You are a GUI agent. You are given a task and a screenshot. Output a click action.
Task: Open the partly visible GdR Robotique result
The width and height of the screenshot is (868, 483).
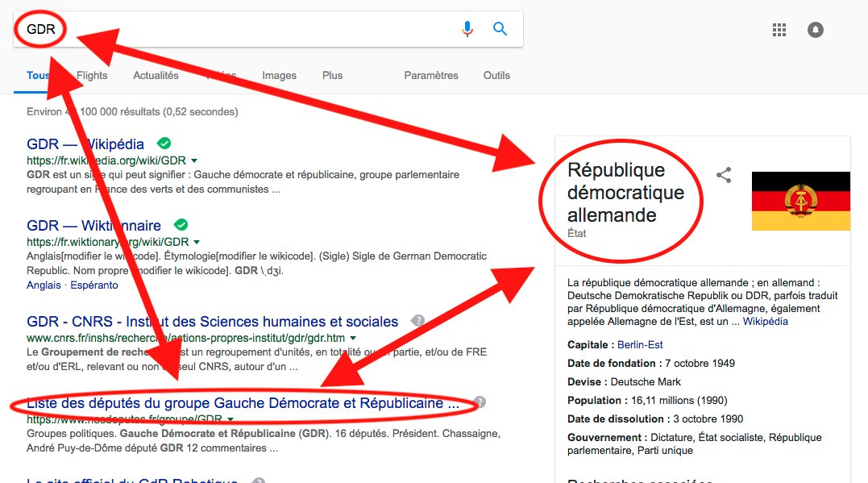[x=132, y=480]
